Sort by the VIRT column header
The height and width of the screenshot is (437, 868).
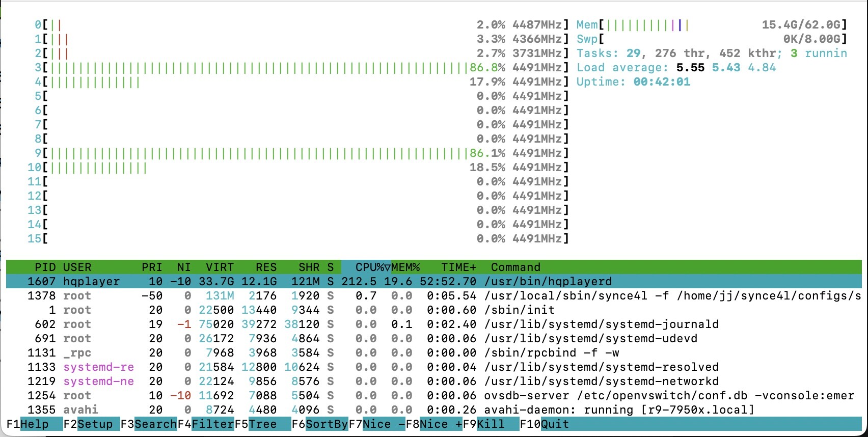point(220,267)
